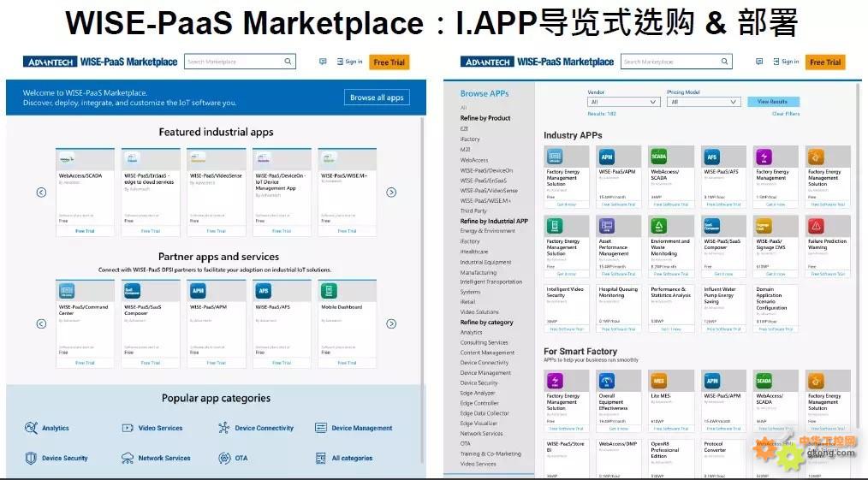868x480 pixels.
Task: Click the Failure Prediction Warning red icon
Action: tap(816, 226)
